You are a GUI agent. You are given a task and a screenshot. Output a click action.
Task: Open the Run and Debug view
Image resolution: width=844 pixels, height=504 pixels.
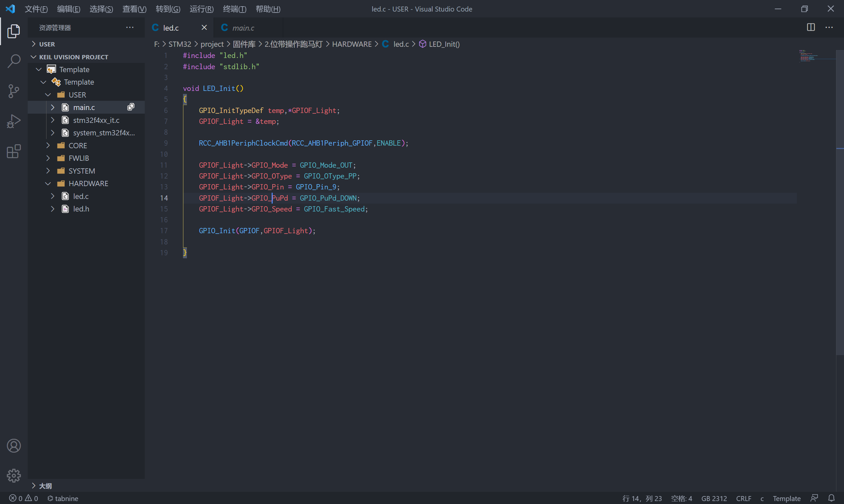click(x=14, y=121)
